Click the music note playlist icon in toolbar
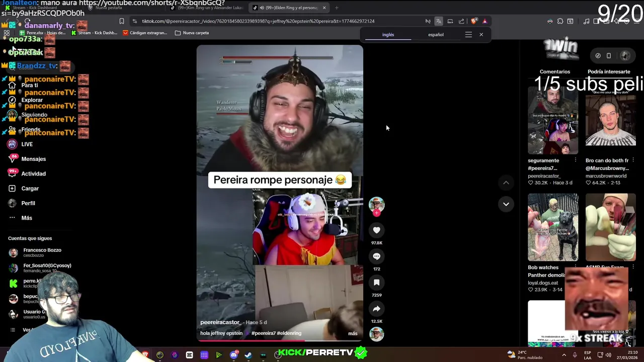The width and height of the screenshot is (644, 362). point(586,21)
